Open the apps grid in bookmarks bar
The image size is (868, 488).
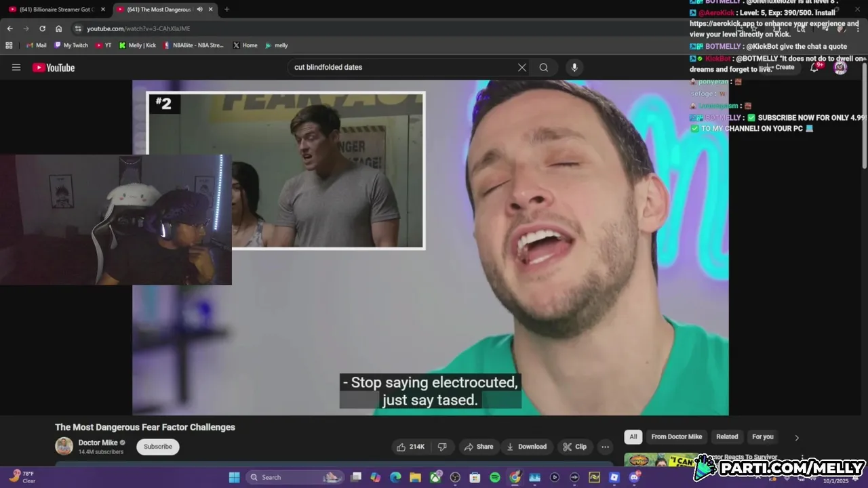9,45
